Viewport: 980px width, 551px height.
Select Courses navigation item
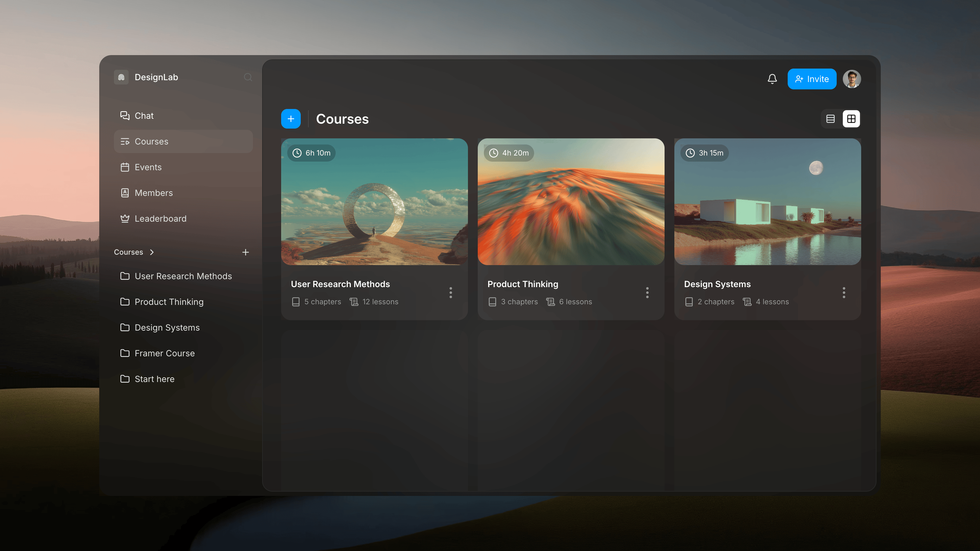click(x=183, y=141)
